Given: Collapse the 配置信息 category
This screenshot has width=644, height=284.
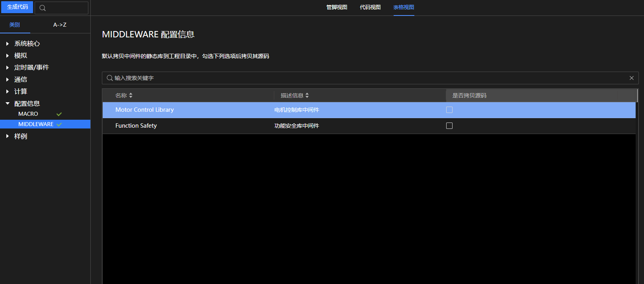Looking at the screenshot, I should (8, 103).
